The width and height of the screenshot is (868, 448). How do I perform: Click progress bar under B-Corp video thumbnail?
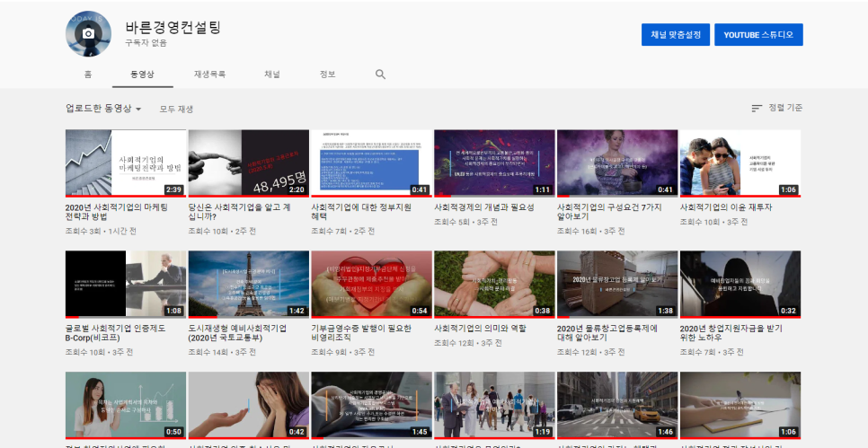point(126,318)
